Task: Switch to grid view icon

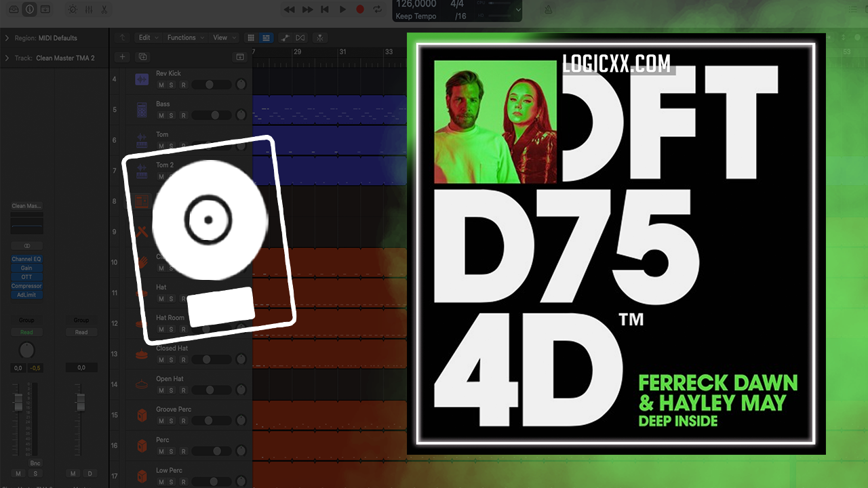Action: 251,38
